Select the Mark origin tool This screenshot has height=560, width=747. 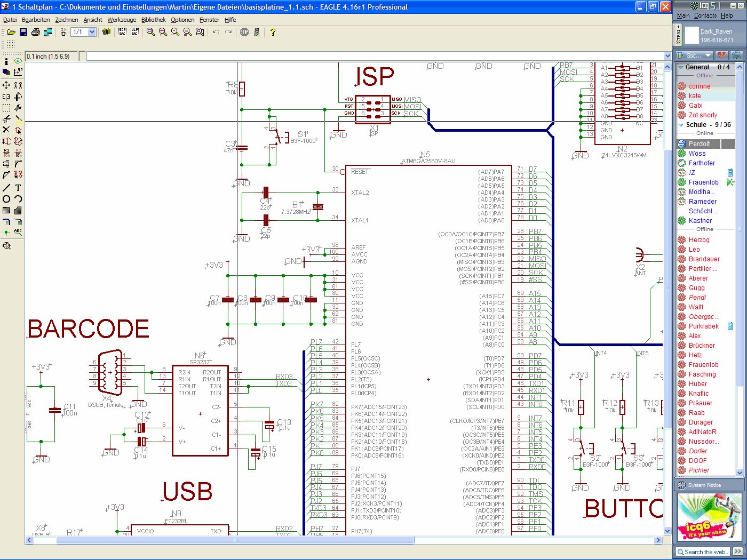click(x=18, y=72)
